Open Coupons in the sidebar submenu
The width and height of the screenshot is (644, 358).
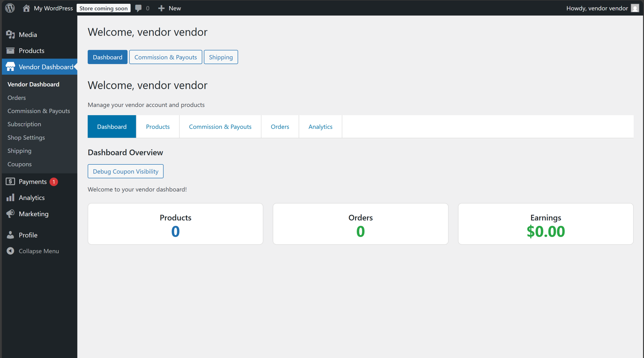click(x=20, y=164)
